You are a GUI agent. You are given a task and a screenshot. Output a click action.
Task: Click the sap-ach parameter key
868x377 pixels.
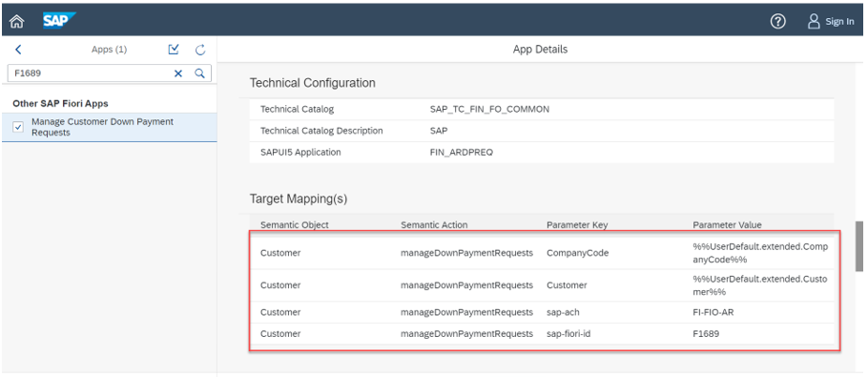point(563,312)
